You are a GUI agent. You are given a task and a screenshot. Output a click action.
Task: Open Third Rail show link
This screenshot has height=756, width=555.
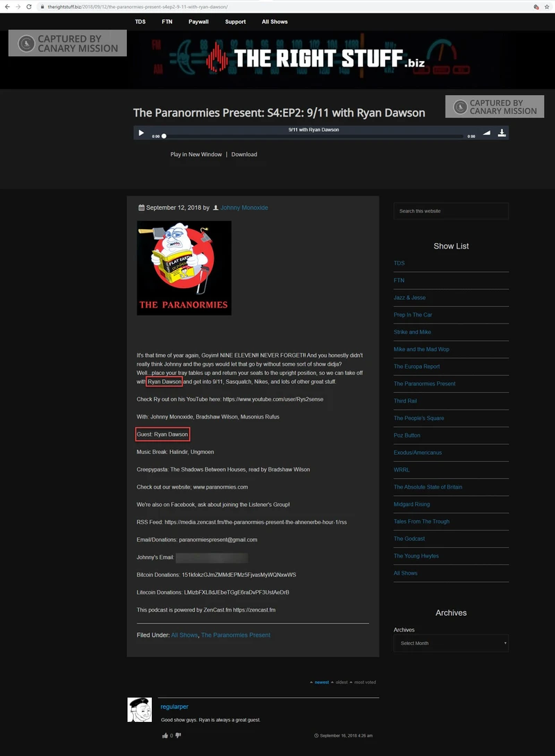pos(405,401)
